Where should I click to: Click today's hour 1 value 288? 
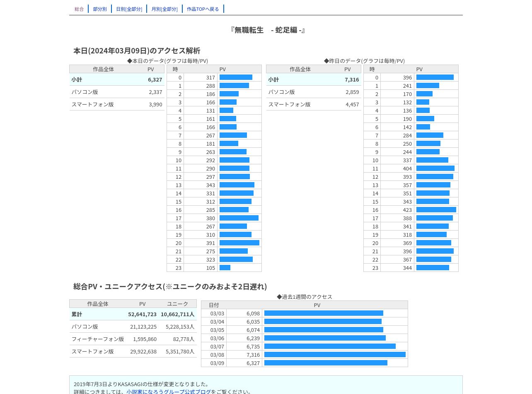pyautogui.click(x=210, y=86)
